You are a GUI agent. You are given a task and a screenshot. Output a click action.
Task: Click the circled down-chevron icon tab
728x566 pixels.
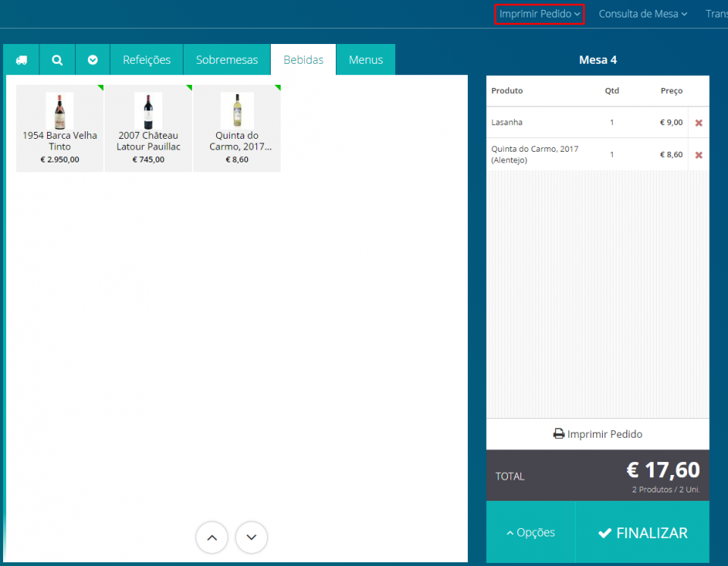pyautogui.click(x=93, y=60)
